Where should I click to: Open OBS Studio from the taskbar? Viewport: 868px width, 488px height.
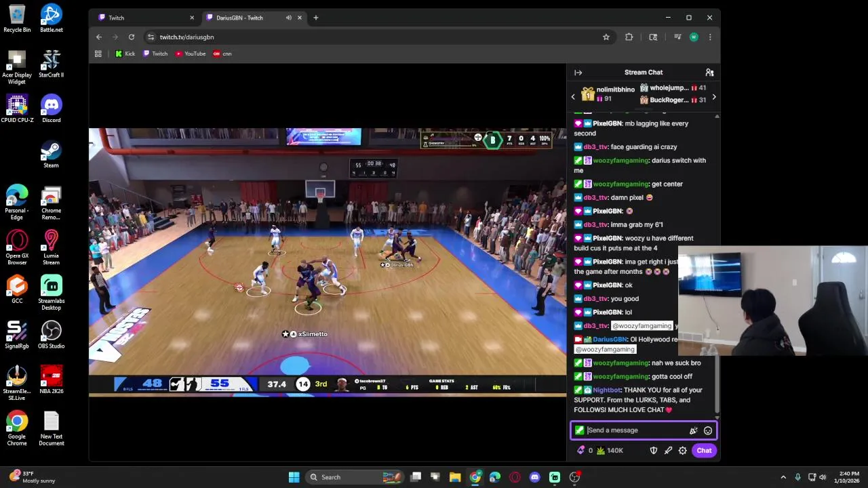[574, 477]
